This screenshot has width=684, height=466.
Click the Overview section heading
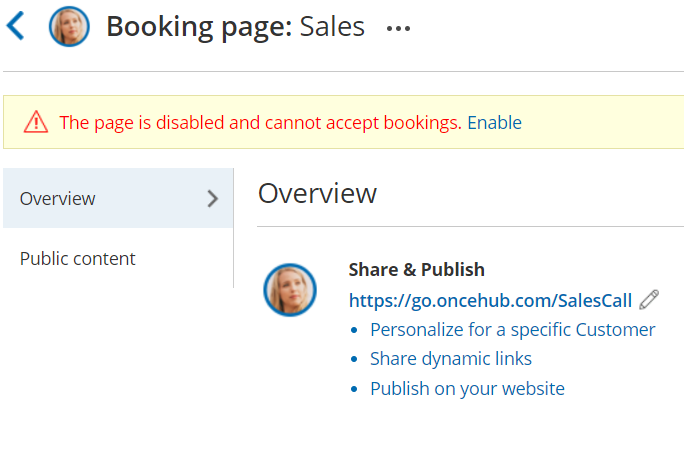[x=317, y=193]
